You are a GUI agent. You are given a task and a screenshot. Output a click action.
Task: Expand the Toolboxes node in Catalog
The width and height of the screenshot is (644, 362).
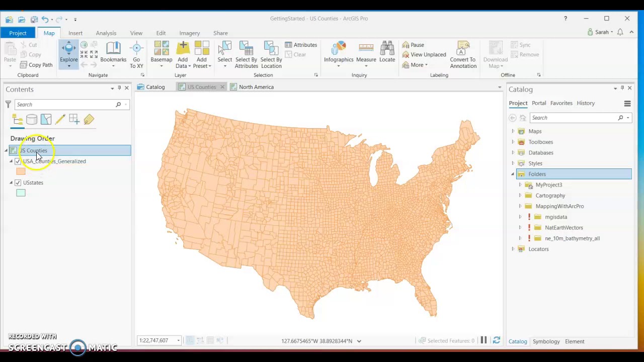(513, 142)
